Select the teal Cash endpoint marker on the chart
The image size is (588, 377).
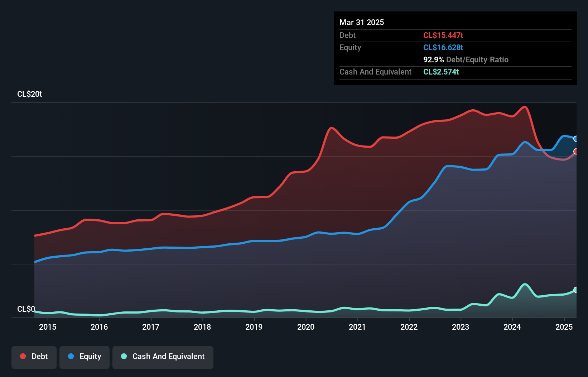tap(575, 290)
